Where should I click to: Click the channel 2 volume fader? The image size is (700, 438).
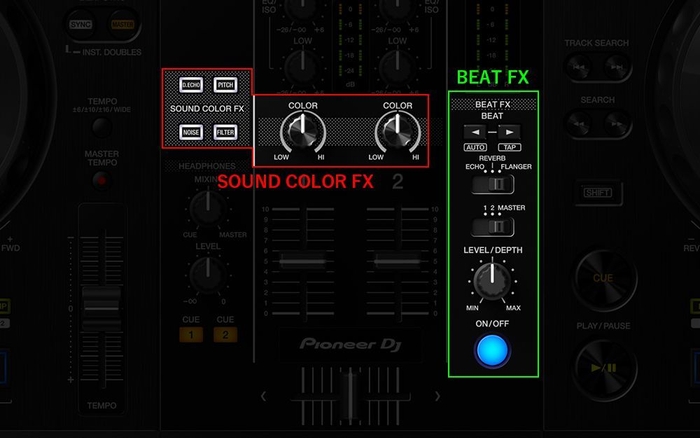(x=397, y=260)
